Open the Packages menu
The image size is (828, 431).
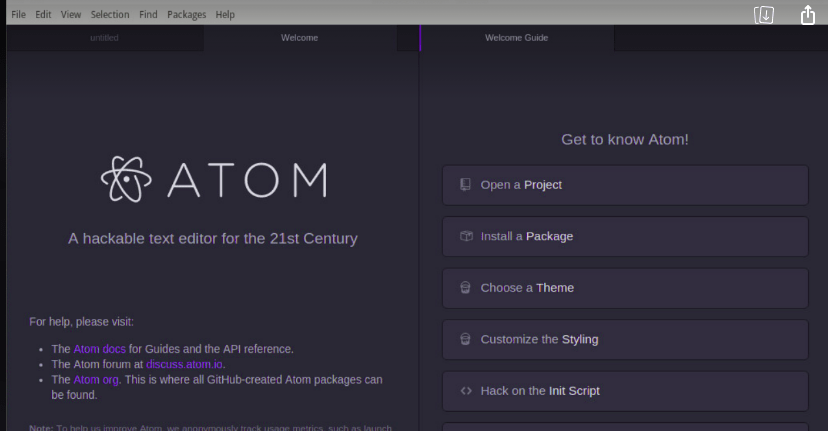click(186, 14)
